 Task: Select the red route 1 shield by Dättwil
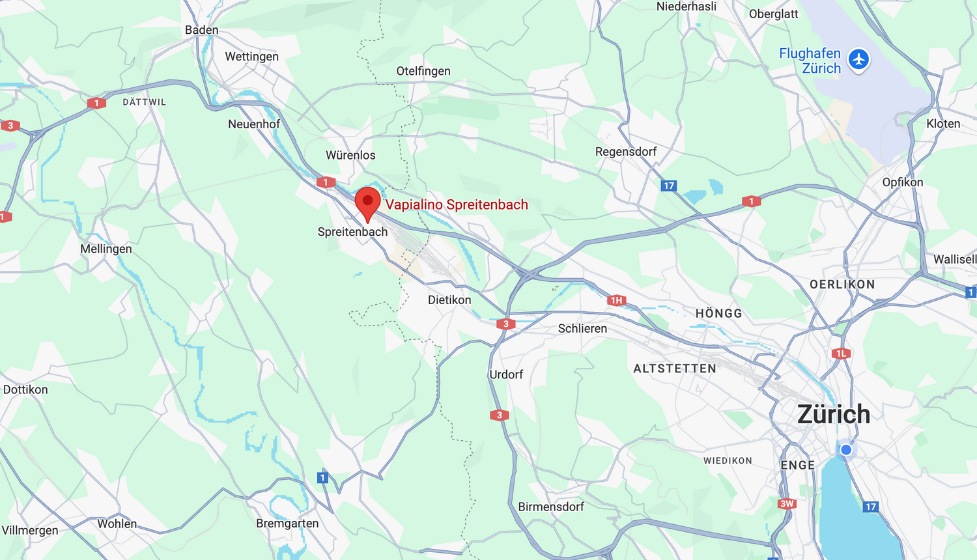[96, 103]
